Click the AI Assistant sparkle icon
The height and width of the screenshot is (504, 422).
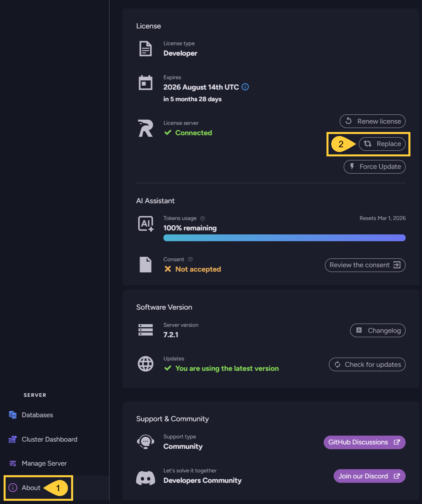145,224
